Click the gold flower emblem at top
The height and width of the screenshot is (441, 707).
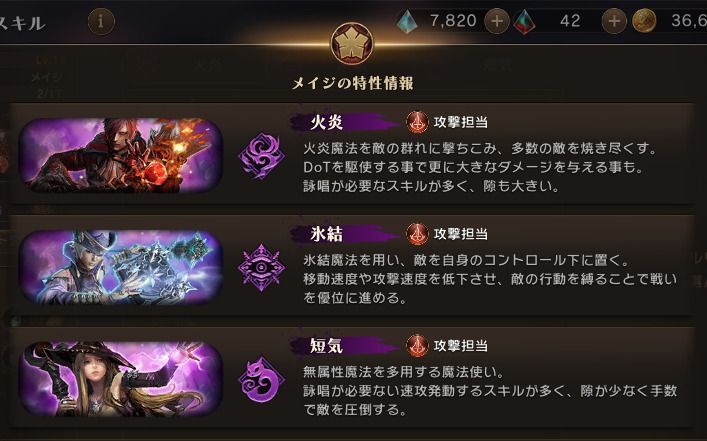coord(352,43)
